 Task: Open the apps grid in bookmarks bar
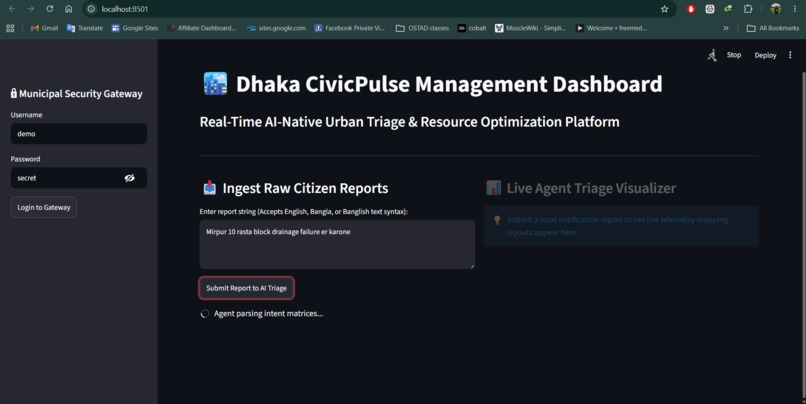[10, 28]
